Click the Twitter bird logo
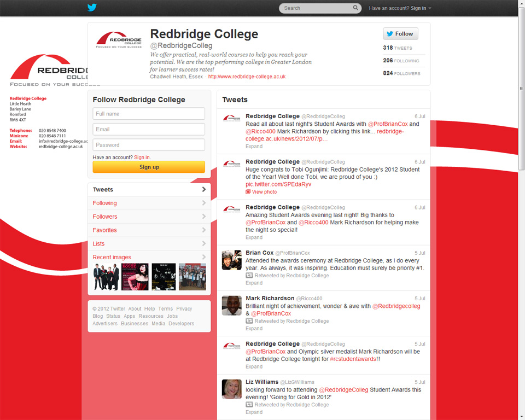This screenshot has height=420, width=525. pyautogui.click(x=92, y=8)
